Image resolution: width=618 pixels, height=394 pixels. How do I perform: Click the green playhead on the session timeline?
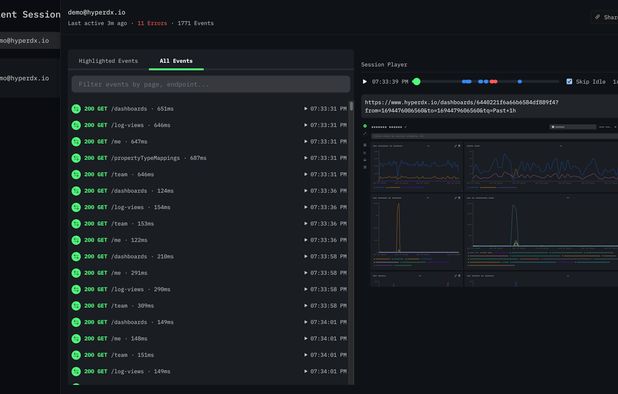(x=416, y=82)
